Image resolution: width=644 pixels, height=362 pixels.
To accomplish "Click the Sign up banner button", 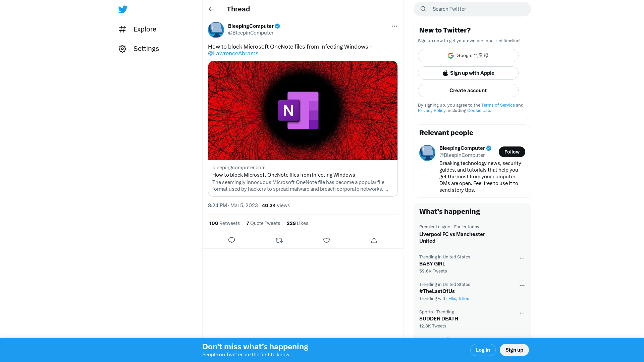I will click(514, 350).
